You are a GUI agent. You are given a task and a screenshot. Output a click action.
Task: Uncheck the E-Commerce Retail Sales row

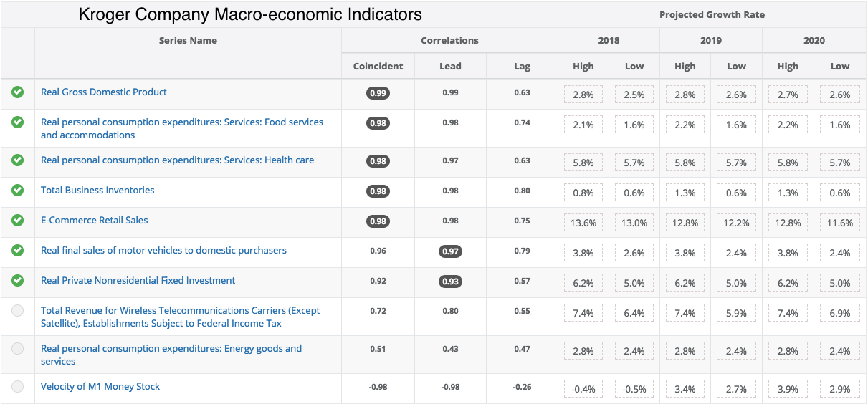coord(18,220)
